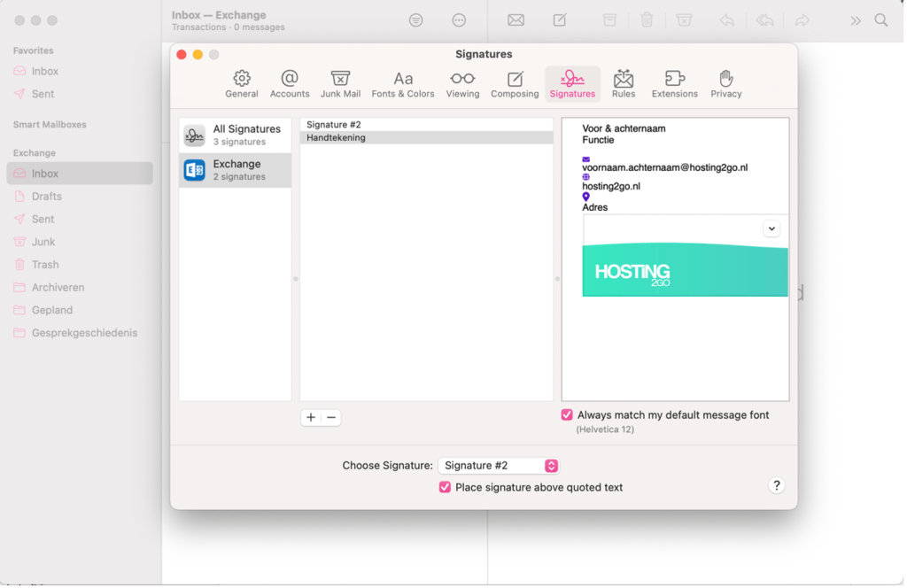Image resolution: width=907 pixels, height=588 pixels.
Task: Select Signature #2 in the list
Action: coord(426,125)
